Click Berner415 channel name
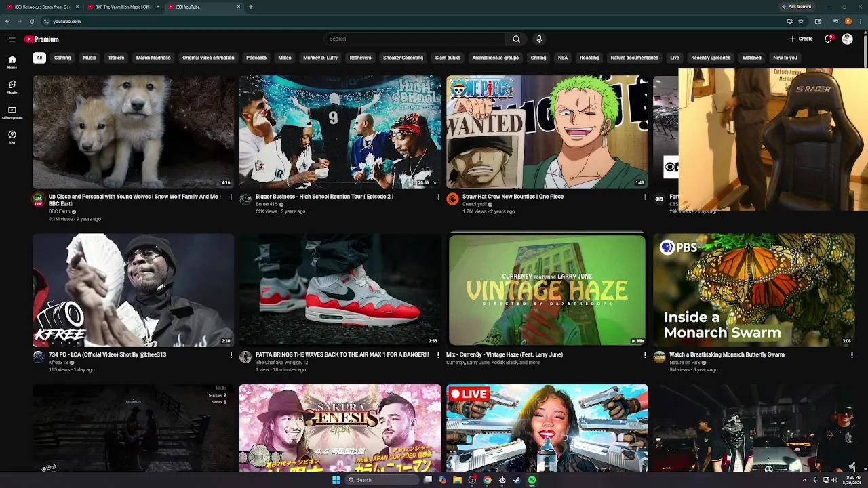Viewport: 868px width, 488px height. (x=267, y=204)
